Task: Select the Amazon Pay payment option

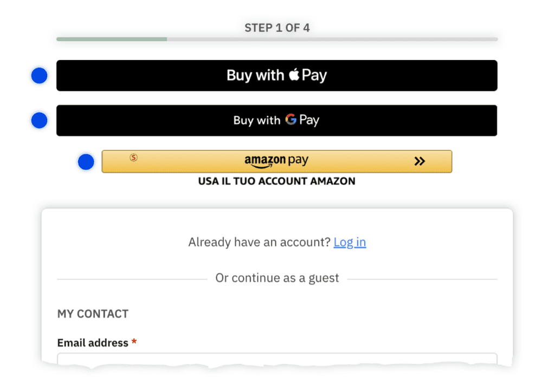Action: (x=276, y=161)
